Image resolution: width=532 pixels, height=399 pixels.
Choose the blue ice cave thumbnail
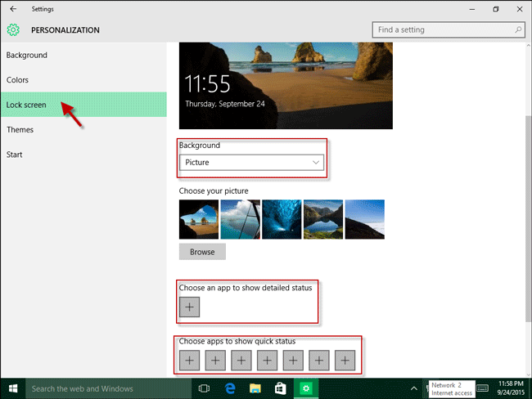[x=282, y=219]
